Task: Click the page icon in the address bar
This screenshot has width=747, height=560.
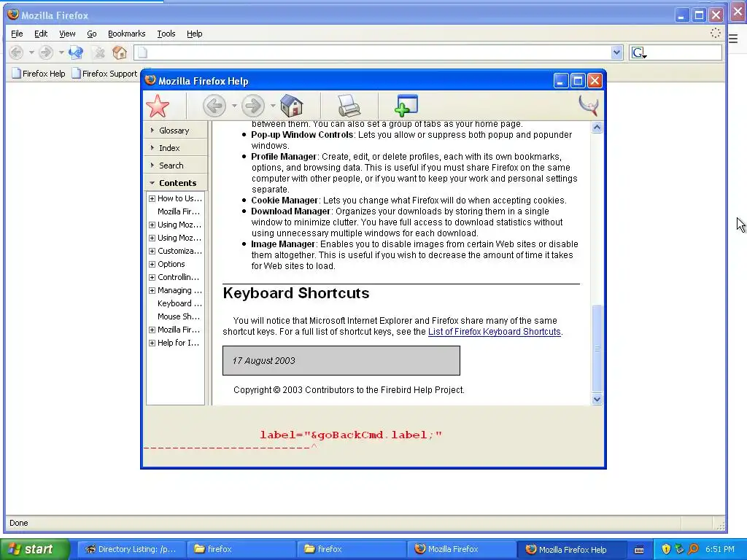Action: (143, 52)
